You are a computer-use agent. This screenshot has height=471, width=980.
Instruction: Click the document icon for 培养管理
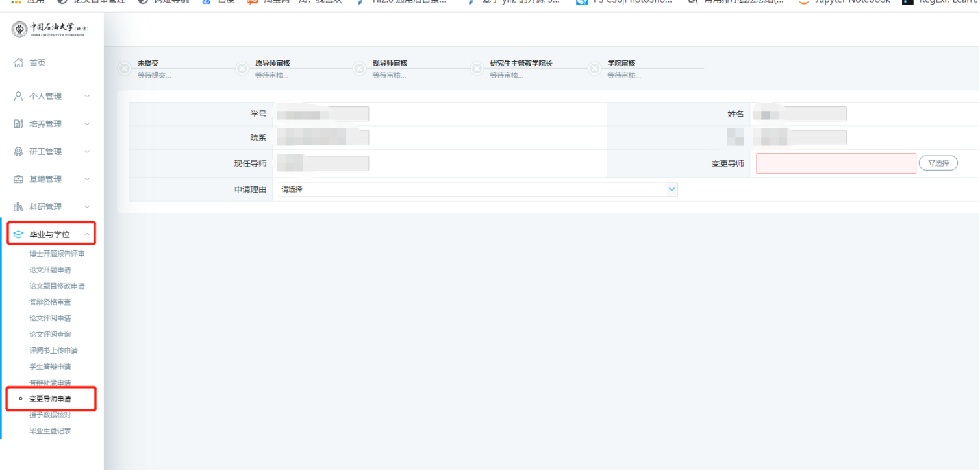tap(19, 123)
